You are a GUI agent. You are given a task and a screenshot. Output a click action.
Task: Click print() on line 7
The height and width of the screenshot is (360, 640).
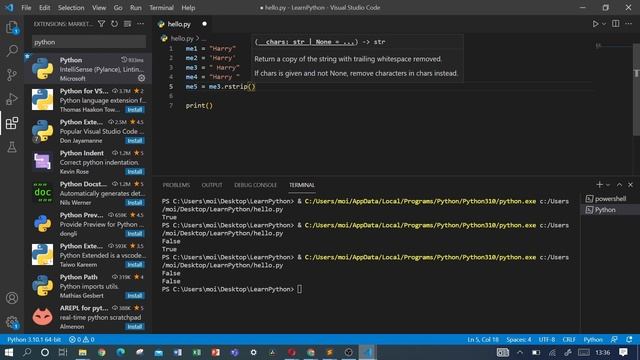(199, 105)
